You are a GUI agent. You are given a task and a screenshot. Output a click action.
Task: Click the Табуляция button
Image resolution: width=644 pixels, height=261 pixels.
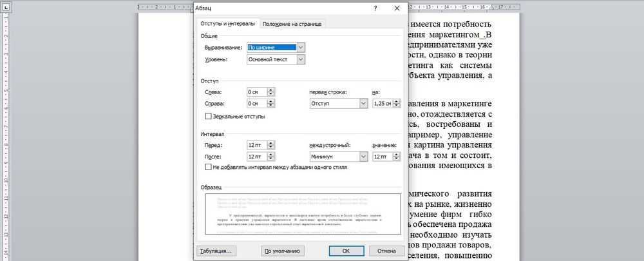pos(216,250)
